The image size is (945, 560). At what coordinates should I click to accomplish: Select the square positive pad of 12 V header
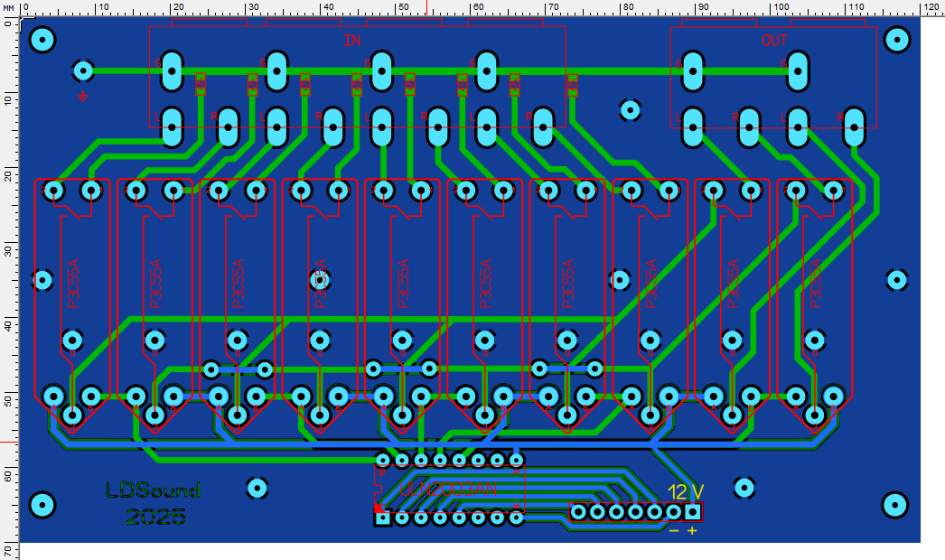click(x=692, y=512)
